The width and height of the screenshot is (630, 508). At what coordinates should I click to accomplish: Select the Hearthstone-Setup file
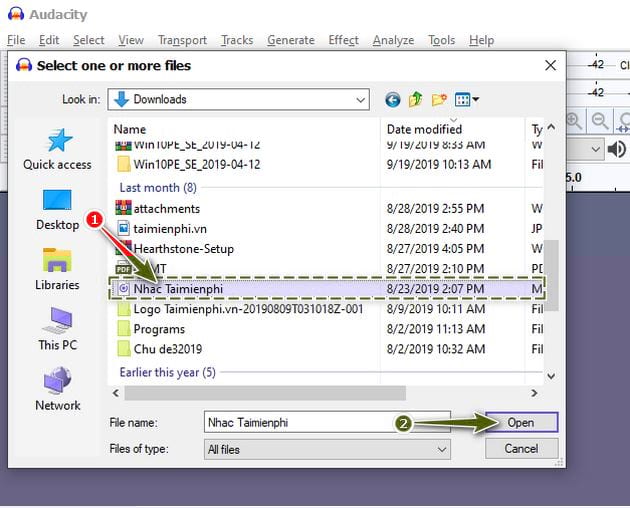pyautogui.click(x=184, y=248)
